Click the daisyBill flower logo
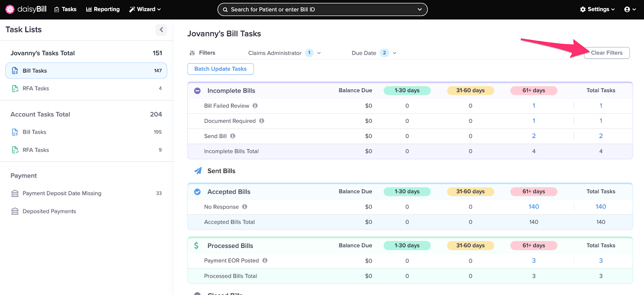The width and height of the screenshot is (644, 295). coord(10,9)
